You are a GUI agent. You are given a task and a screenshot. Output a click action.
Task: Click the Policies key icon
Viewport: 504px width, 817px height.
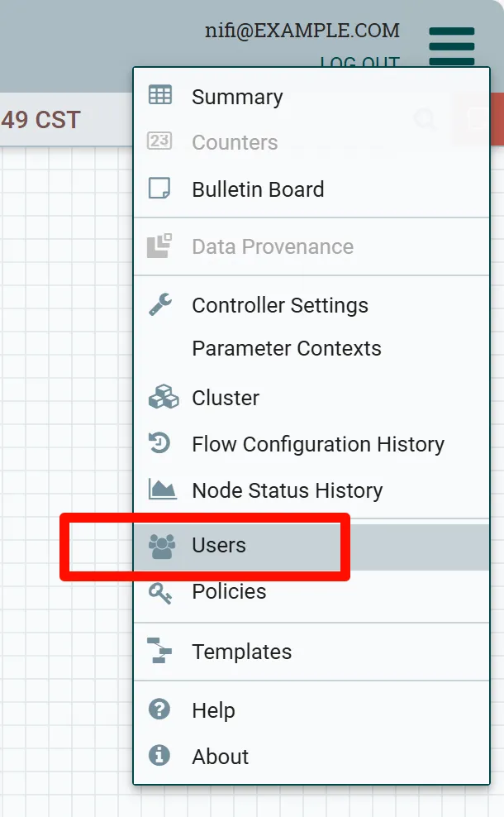tap(159, 592)
